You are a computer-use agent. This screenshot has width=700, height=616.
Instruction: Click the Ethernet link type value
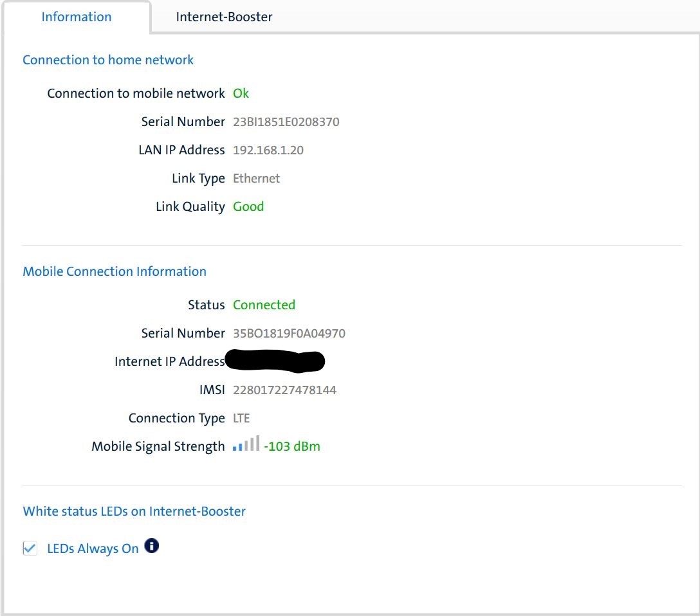coord(256,178)
